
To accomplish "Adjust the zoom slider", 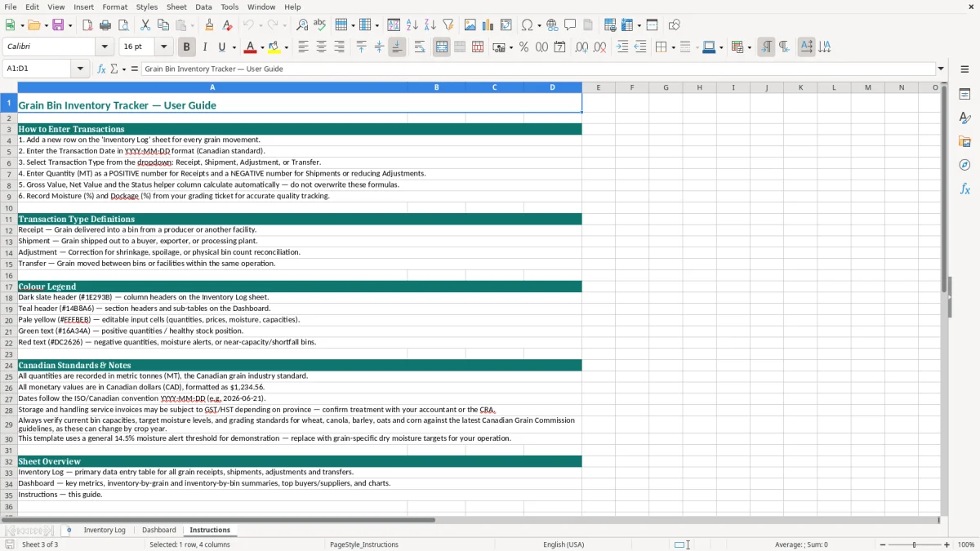I will 915,544.
